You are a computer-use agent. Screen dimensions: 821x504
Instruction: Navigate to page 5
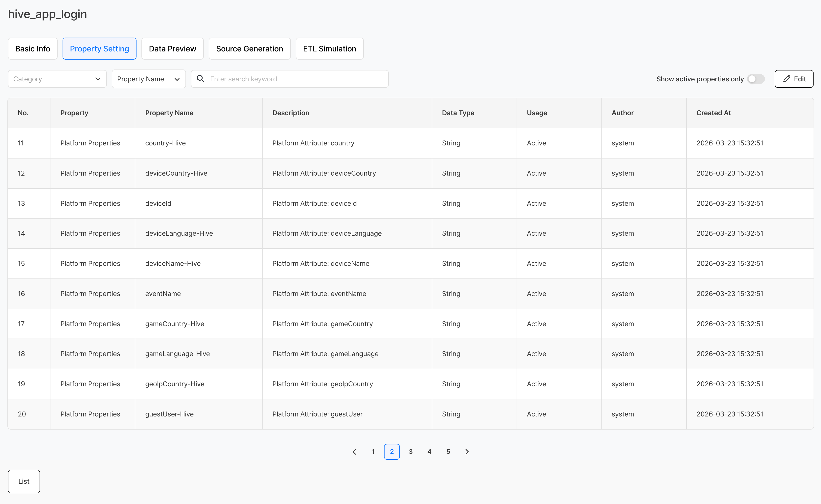point(448,452)
